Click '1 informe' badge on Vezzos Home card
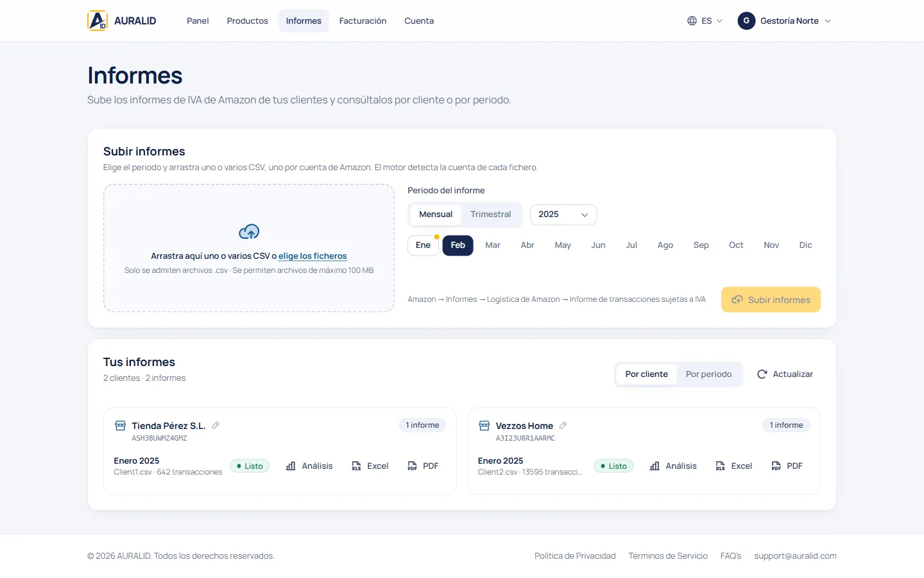The width and height of the screenshot is (924, 578). tap(786, 425)
